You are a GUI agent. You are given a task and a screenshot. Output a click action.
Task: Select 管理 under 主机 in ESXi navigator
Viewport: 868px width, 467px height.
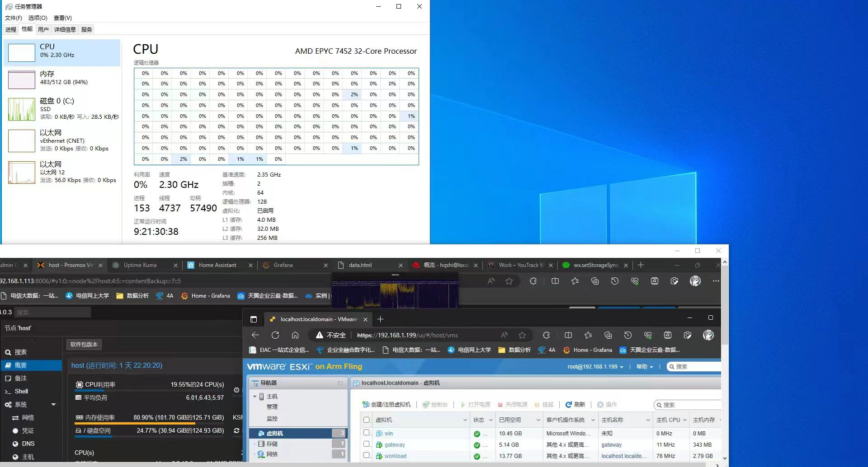[x=272, y=407]
